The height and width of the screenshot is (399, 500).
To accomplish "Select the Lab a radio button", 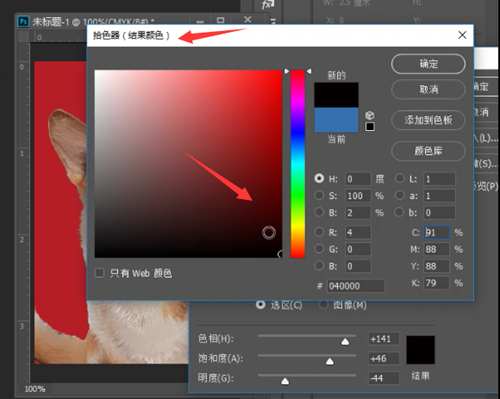I will tap(399, 195).
